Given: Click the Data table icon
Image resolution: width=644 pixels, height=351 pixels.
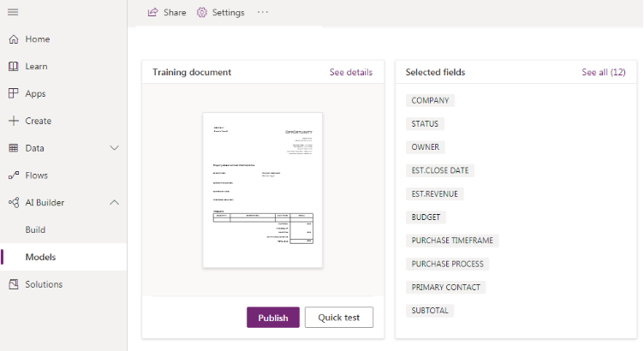Looking at the screenshot, I should (x=14, y=148).
